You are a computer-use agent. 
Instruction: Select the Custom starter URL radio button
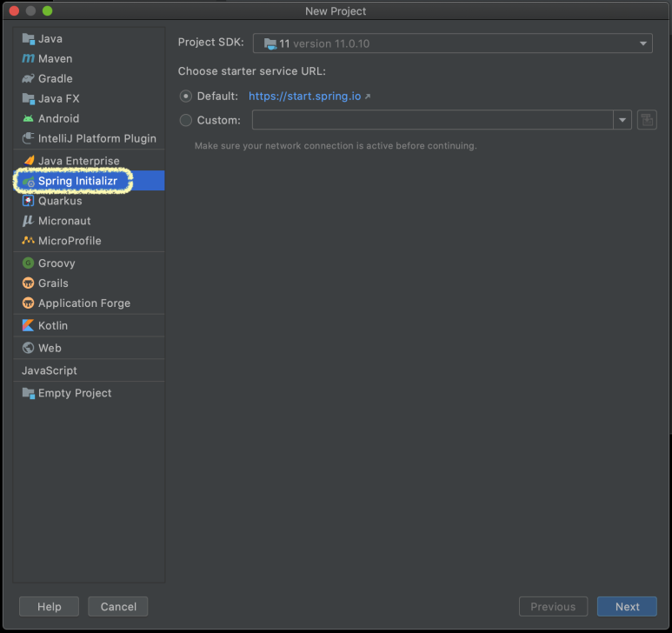(185, 120)
